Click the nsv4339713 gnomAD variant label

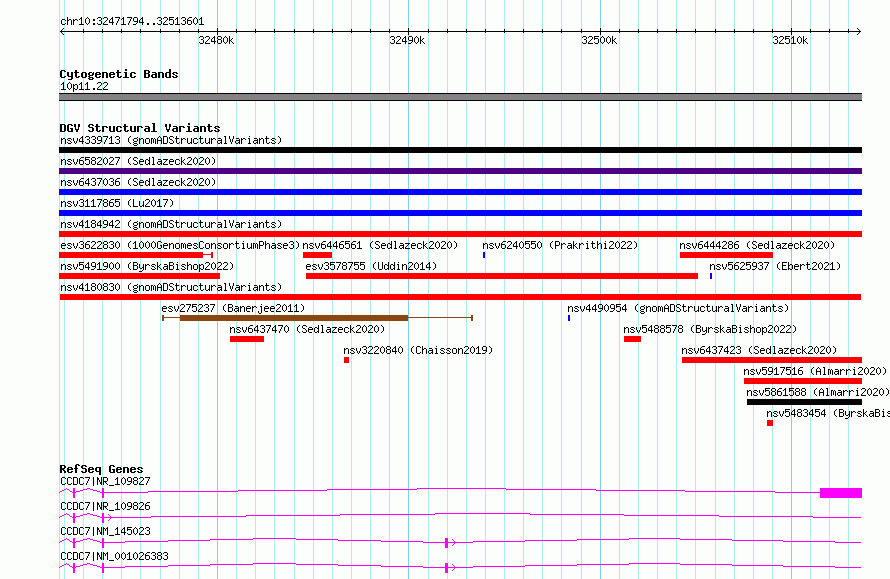coord(171,140)
